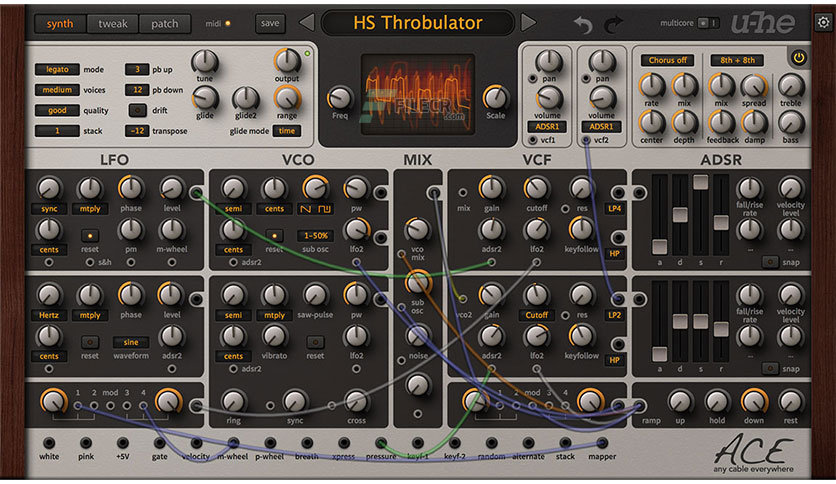Viewport: 836px width, 484px height.
Task: Load the next preset with right arrow
Action: (528, 23)
